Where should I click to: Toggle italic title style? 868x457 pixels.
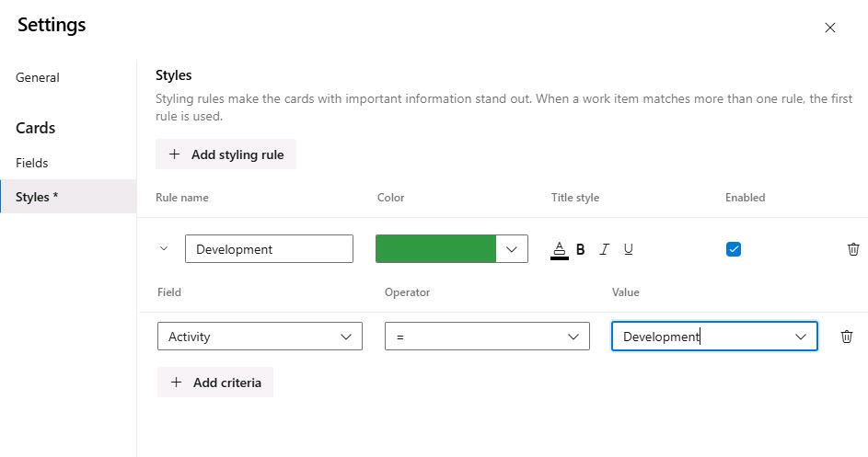click(605, 249)
